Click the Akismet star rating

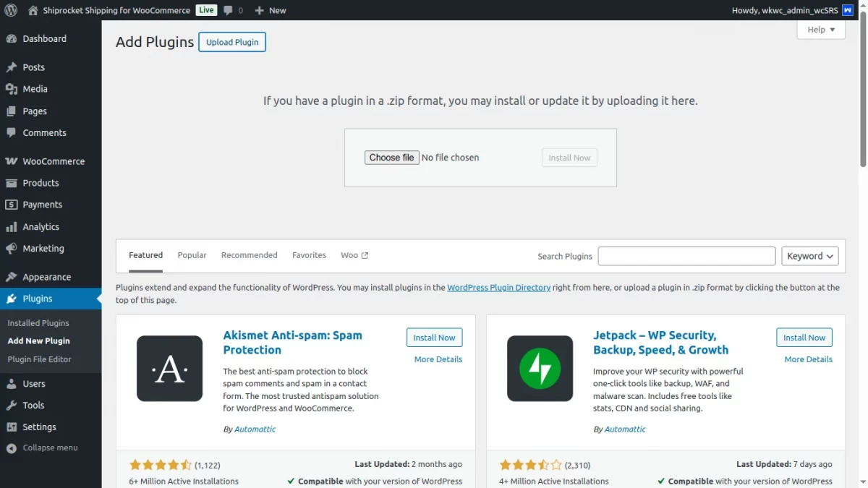click(x=161, y=465)
